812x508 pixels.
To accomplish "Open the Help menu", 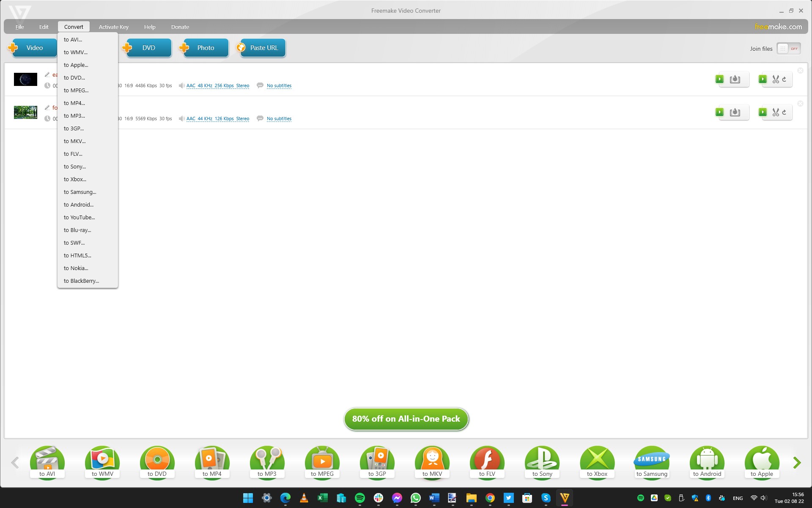I will pyautogui.click(x=150, y=27).
